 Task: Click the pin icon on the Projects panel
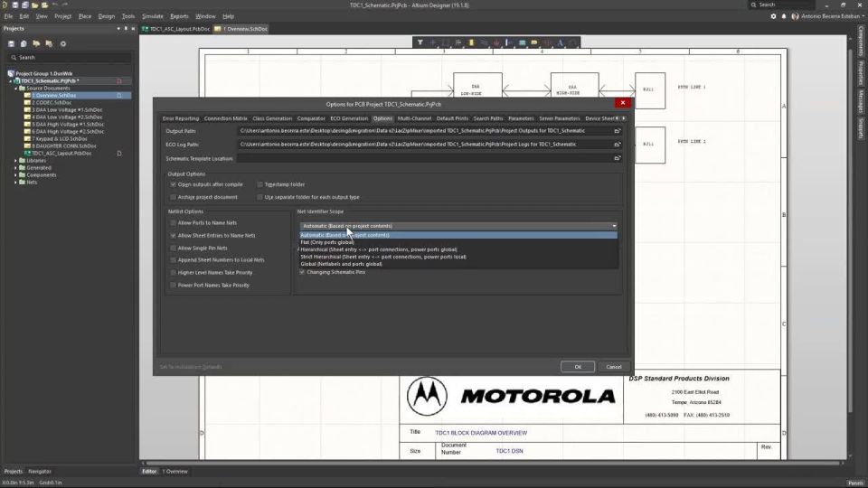pyautogui.click(x=126, y=29)
